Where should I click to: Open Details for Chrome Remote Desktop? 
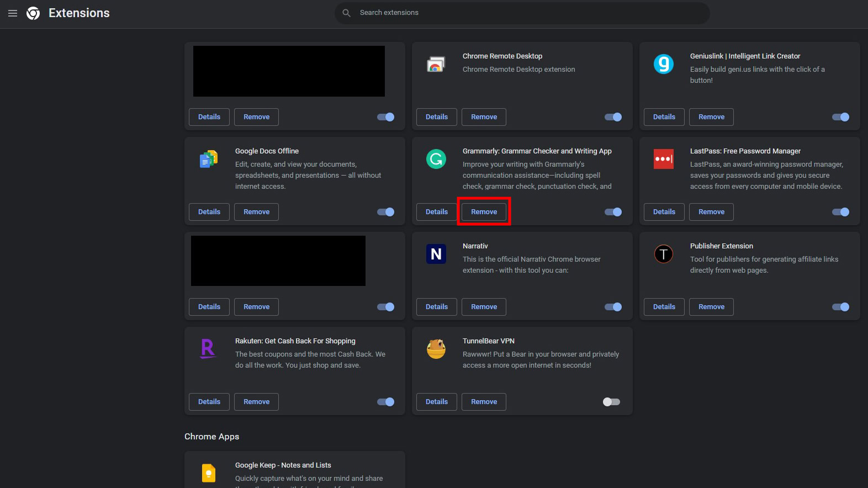coord(437,117)
